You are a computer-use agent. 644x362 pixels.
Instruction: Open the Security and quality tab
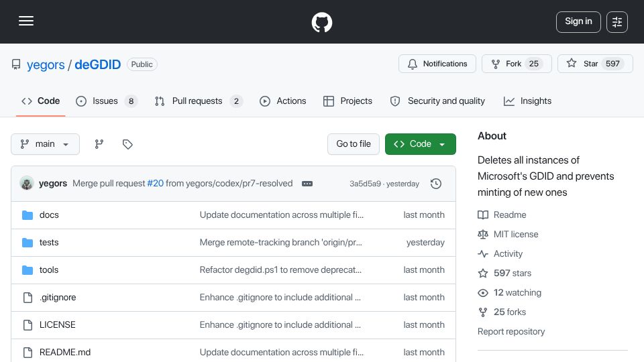(x=437, y=101)
